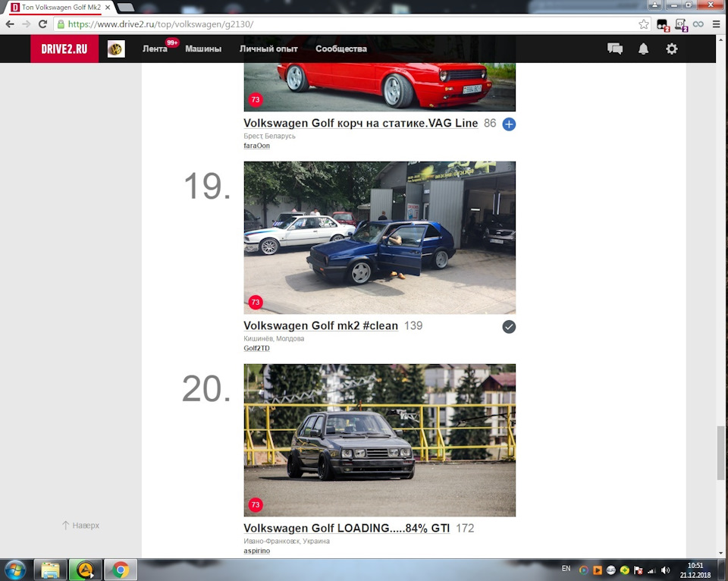Click the page vertical scrollbar thumb

tap(720, 453)
